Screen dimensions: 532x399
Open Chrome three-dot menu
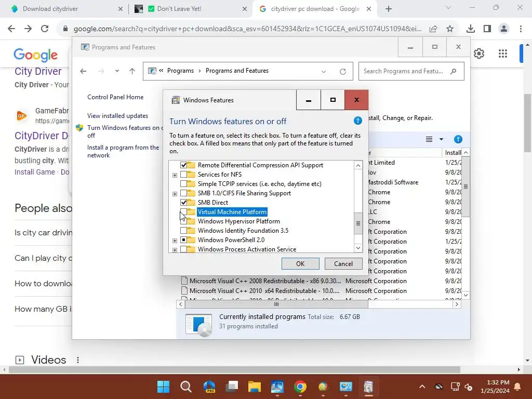pyautogui.click(x=521, y=29)
